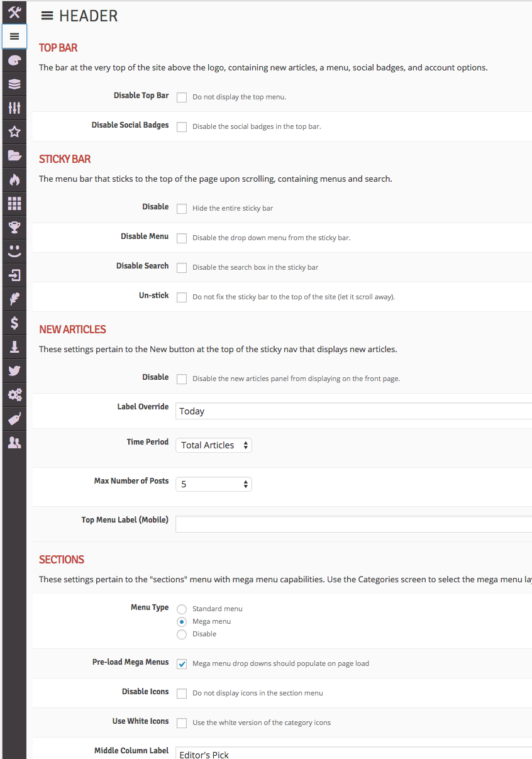Viewport: 532px width, 759px height.
Task: Open the folder tab in sidebar
Action: 14,156
